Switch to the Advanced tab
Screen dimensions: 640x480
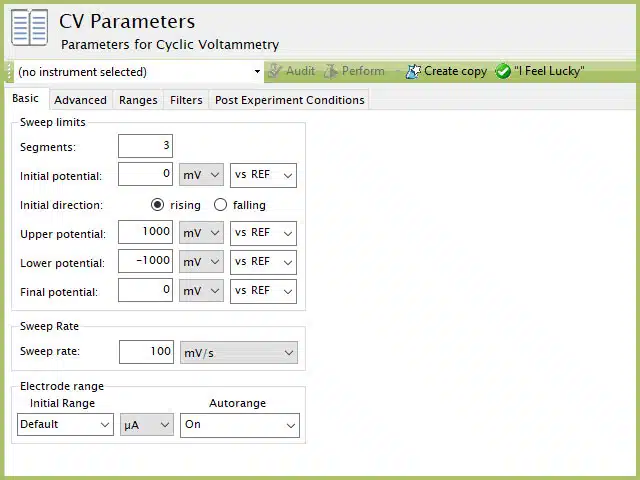(80, 100)
